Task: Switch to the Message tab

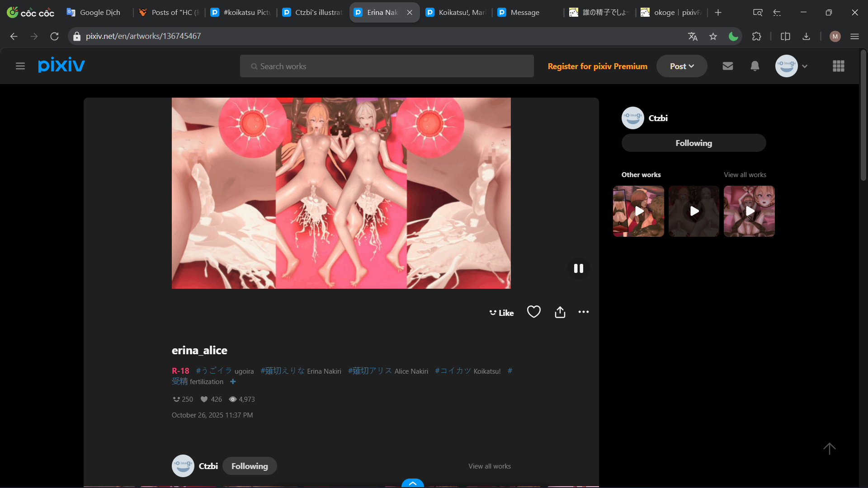Action: coord(524,13)
